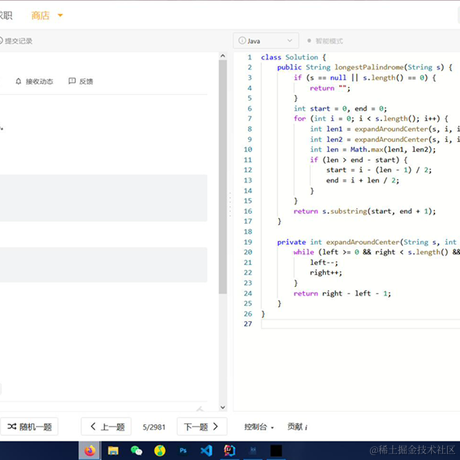Click 'if (len > end - start)' line

click(x=359, y=160)
